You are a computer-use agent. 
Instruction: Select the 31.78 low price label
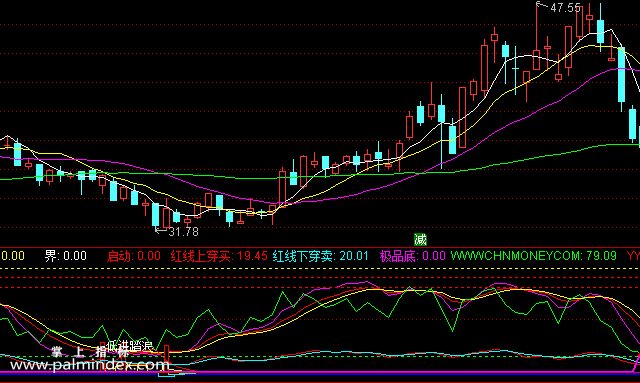183,232
